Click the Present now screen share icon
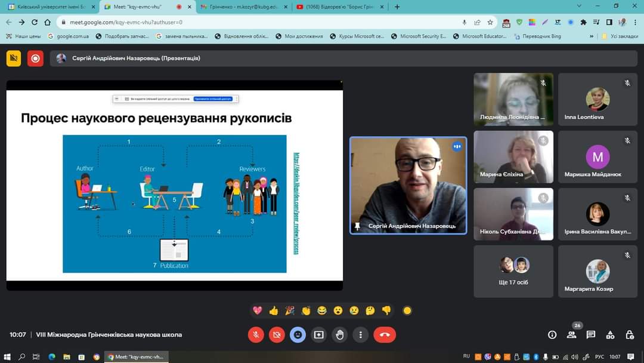 coord(319,335)
